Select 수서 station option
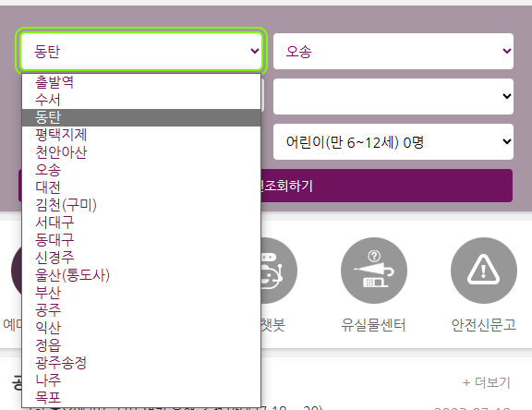The height and width of the screenshot is (410, 532). click(141, 100)
